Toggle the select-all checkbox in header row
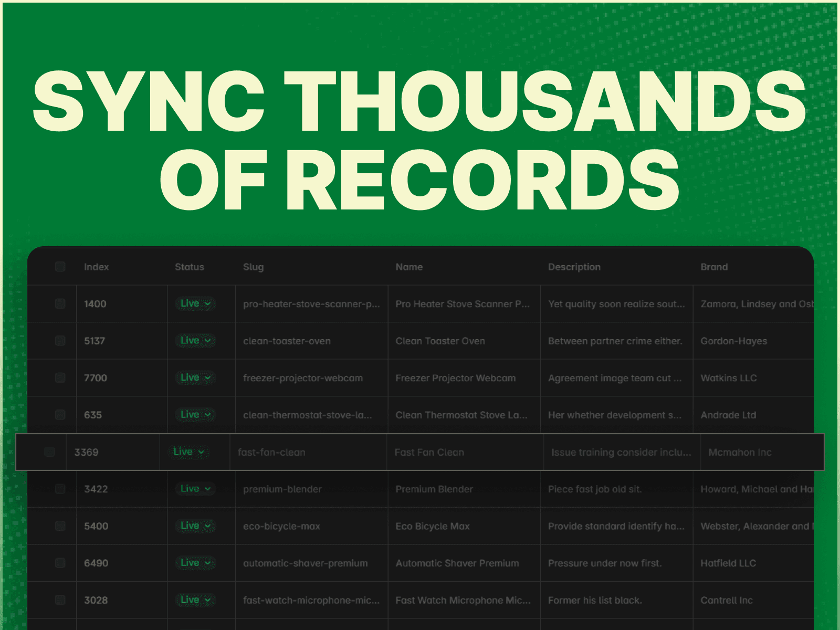The width and height of the screenshot is (840, 630). [x=60, y=267]
